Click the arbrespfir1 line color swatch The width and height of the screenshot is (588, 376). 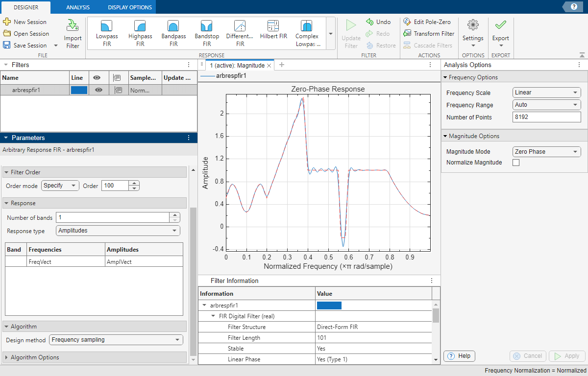point(78,90)
